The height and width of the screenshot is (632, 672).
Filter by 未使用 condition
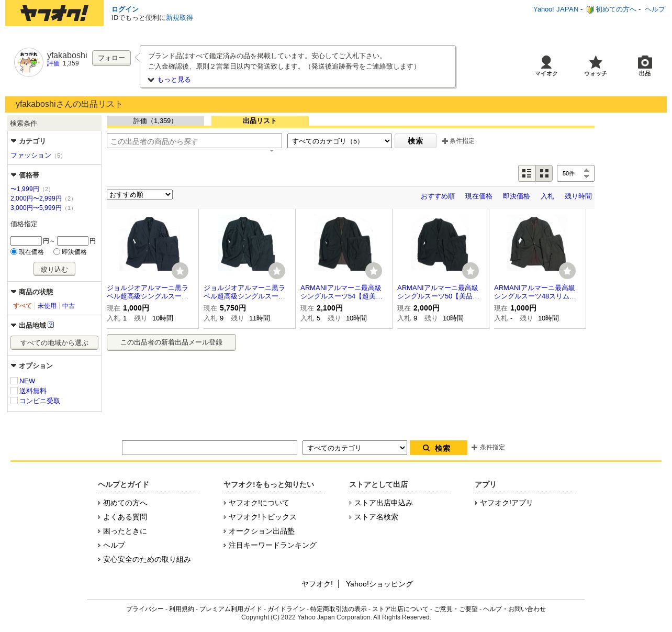point(47,306)
